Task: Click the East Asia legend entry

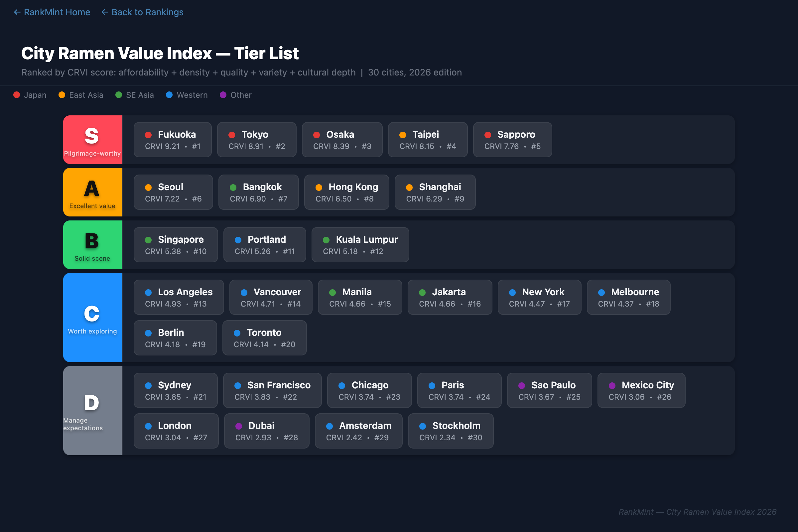Action: 81,95
